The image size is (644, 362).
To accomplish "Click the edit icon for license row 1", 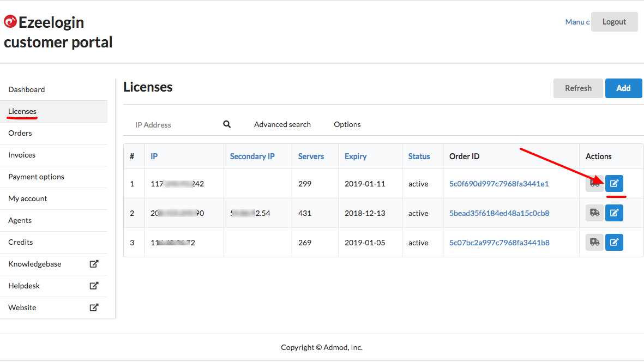I will tap(614, 183).
